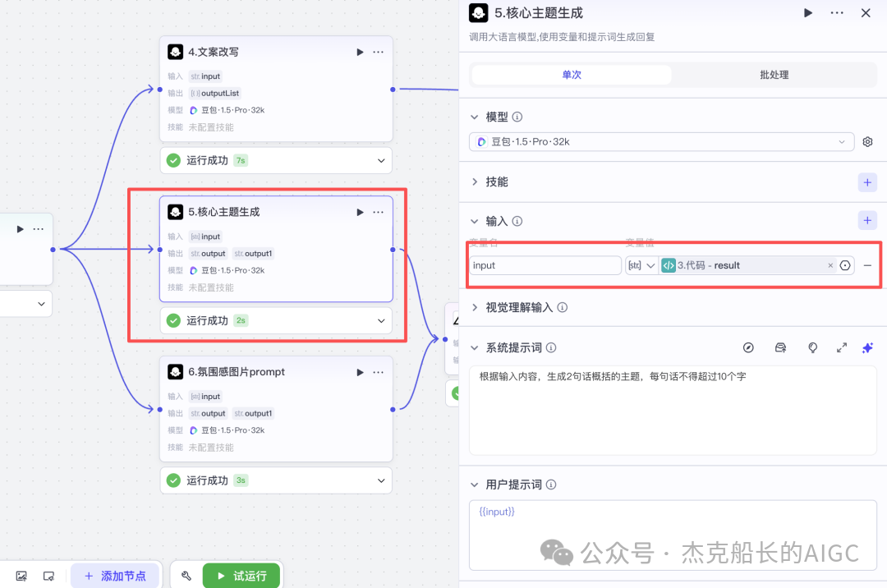Image resolution: width=887 pixels, height=588 pixels.
Task: Open variable reference selector icon
Action: 845,265
